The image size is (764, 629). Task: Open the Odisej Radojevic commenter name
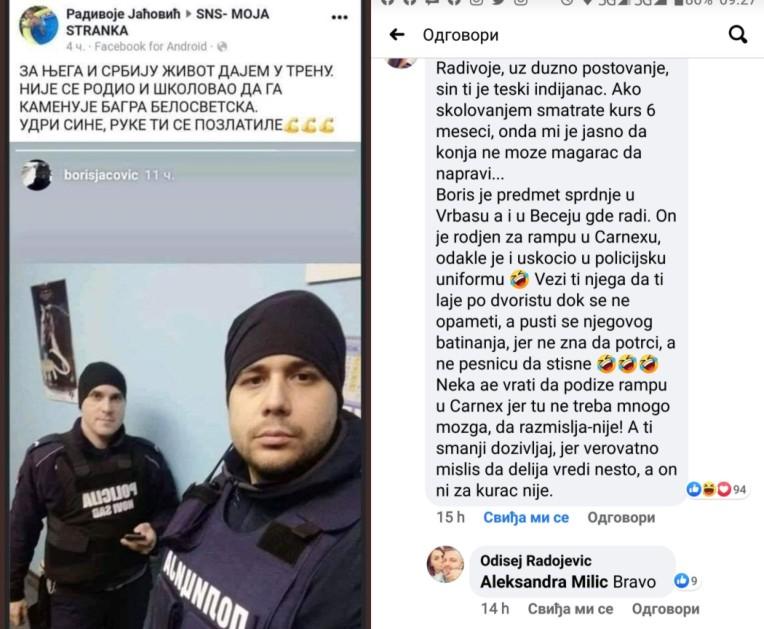click(535, 561)
